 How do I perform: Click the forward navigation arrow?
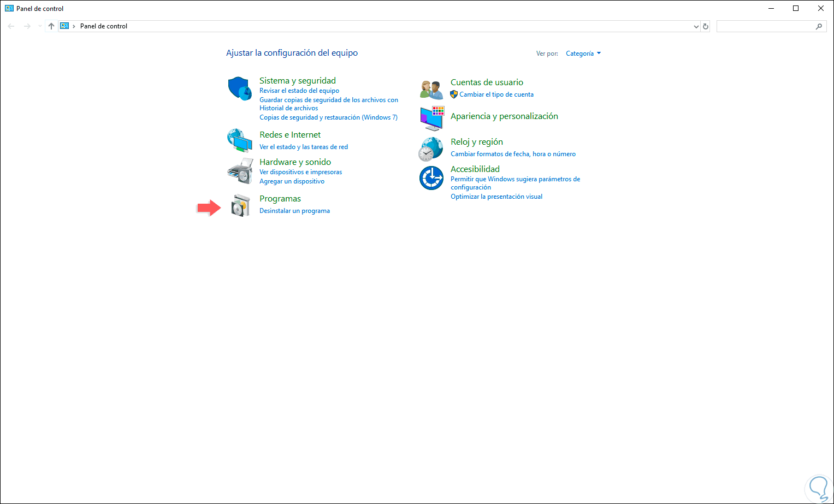tap(27, 26)
